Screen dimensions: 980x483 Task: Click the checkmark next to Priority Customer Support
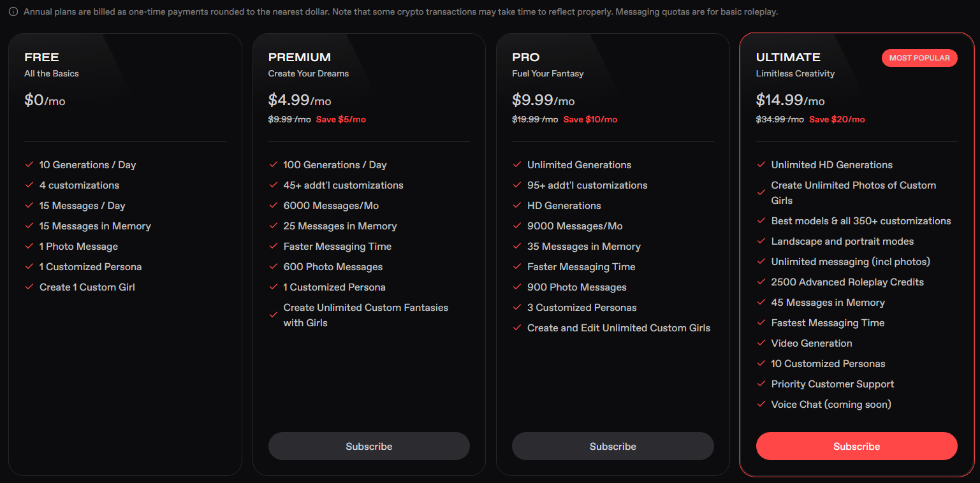(761, 384)
